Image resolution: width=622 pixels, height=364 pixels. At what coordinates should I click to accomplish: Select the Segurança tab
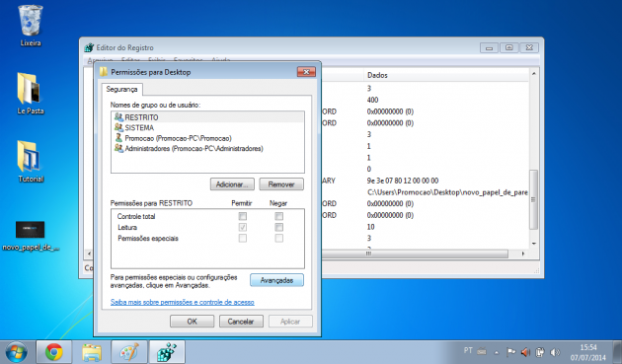[x=121, y=89]
